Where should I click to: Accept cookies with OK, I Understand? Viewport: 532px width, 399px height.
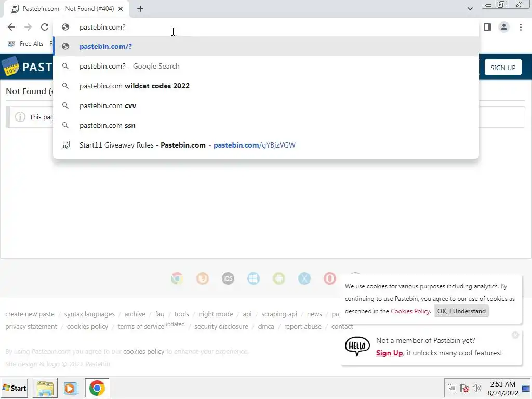tap(461, 311)
